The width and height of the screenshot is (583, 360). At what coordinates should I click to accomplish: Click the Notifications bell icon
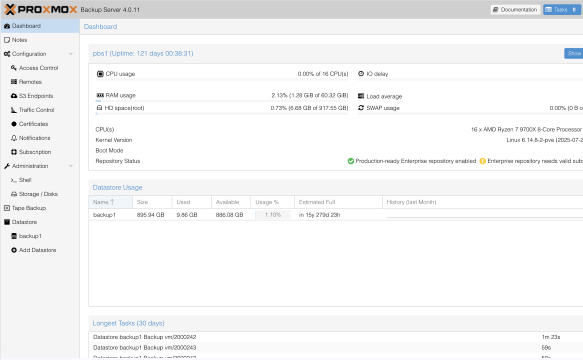[14, 138]
